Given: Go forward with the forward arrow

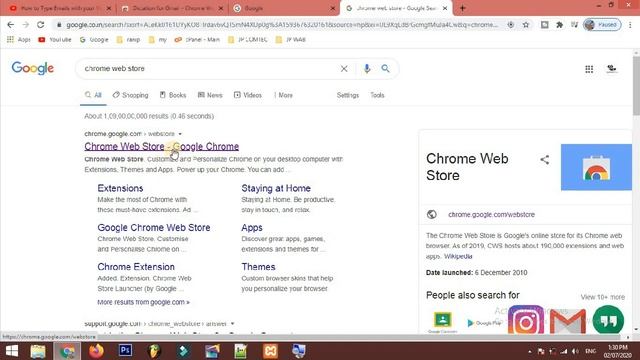Looking at the screenshot, I should (x=26, y=25).
